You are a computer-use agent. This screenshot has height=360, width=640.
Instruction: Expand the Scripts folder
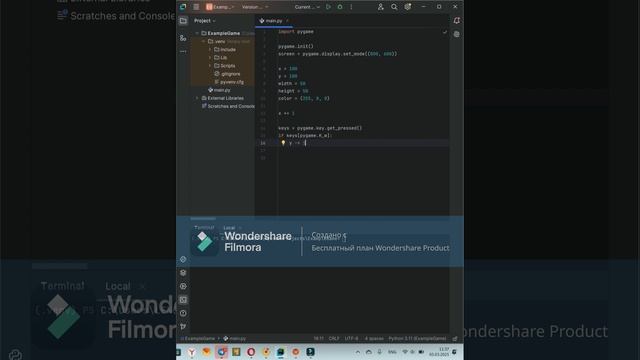[210, 66]
